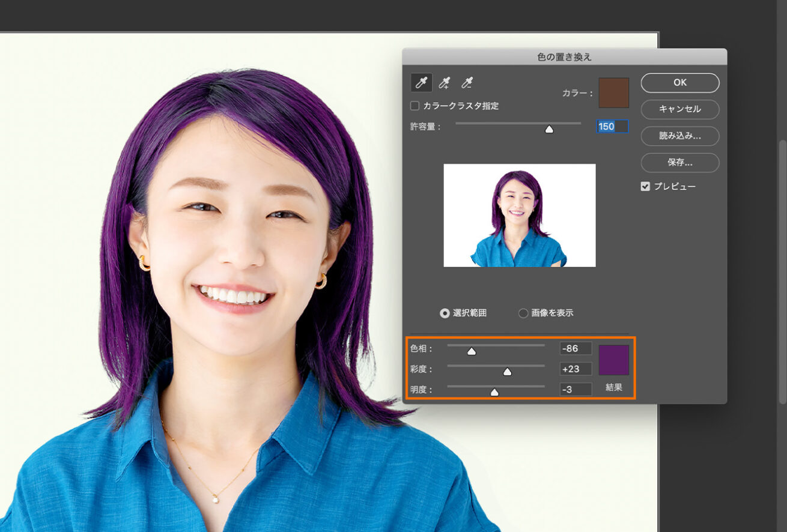Click the 結果 result color swatch
787x532 pixels.
point(613,360)
